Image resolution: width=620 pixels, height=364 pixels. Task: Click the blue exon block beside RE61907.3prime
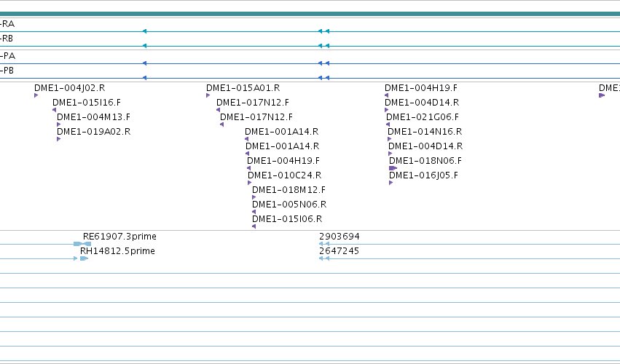coord(82,244)
